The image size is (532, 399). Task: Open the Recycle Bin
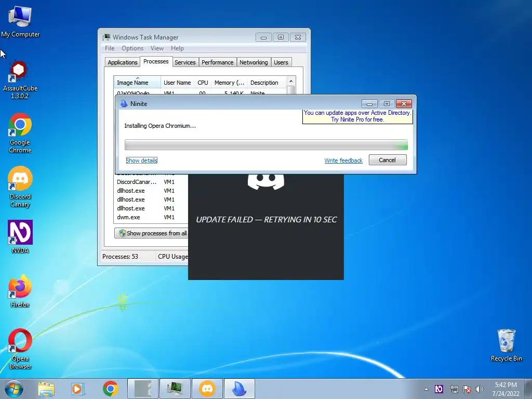click(x=506, y=345)
